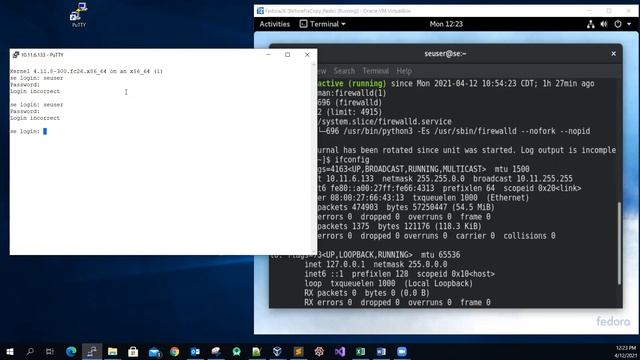Open Zoom from the taskbar
This screenshot has height=360, width=640.
402,351
